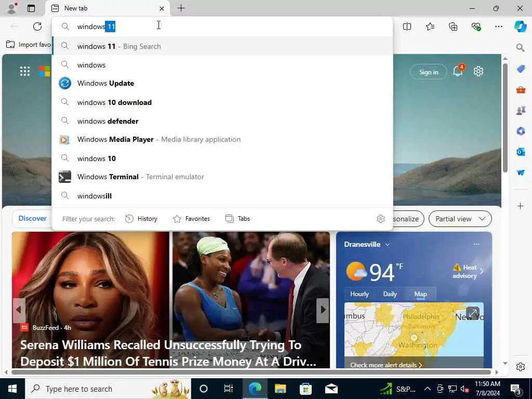Select the 'windowsill' suggestion
This screenshot has width=532, height=399.
click(x=222, y=196)
